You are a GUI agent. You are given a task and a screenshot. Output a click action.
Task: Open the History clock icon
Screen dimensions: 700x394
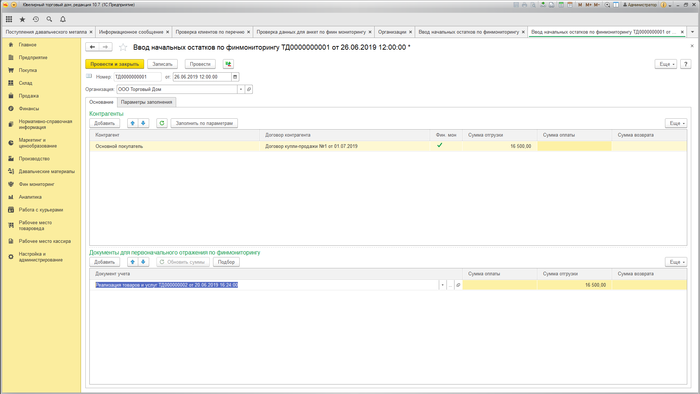tap(36, 19)
